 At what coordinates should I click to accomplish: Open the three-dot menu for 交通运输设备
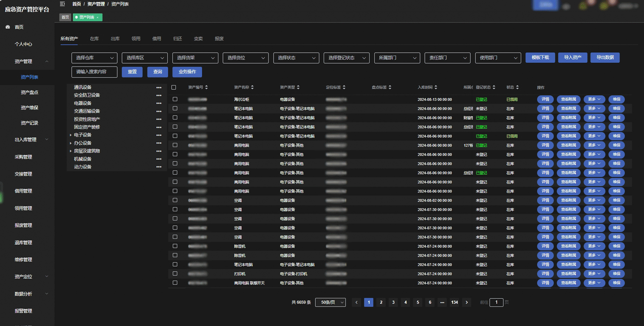pos(159,111)
